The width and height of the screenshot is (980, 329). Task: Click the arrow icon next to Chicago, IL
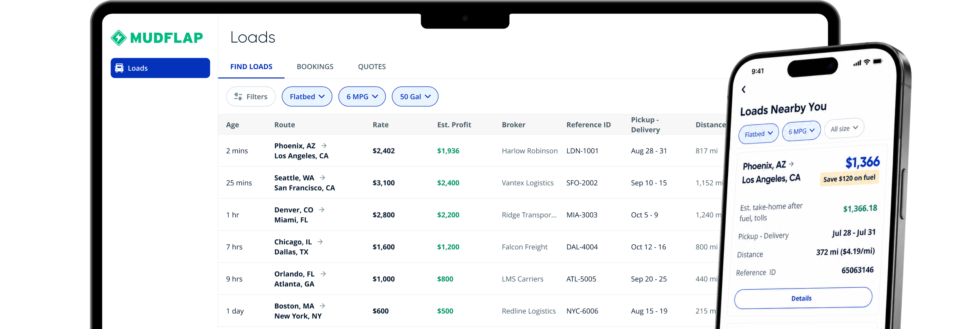[320, 242]
